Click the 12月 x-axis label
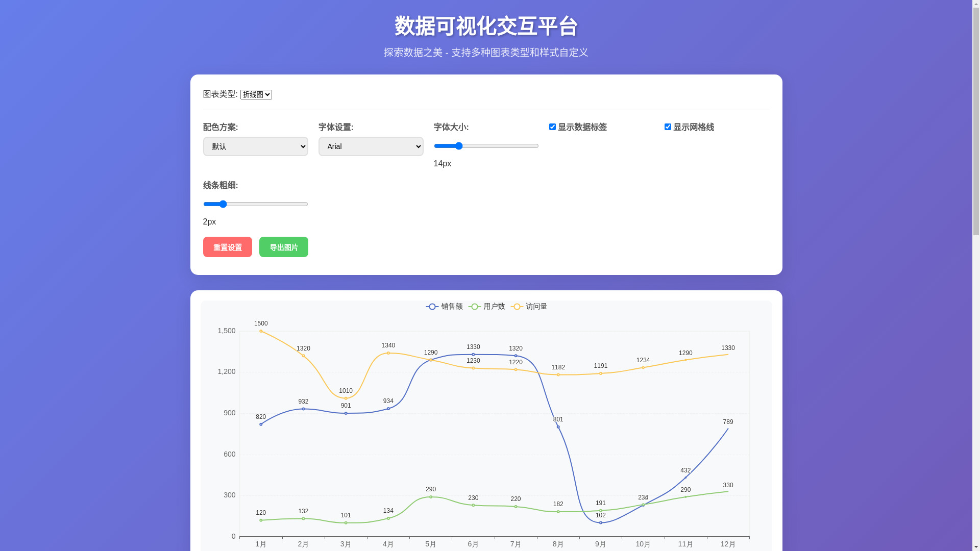980x551 pixels. click(x=728, y=544)
